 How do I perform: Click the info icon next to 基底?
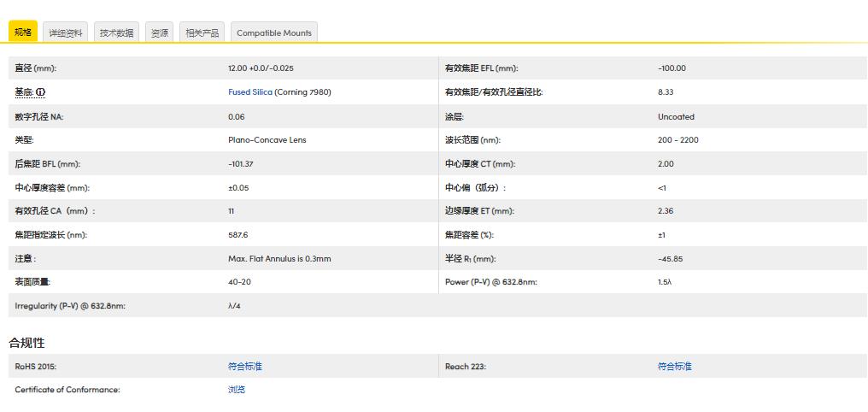[41, 92]
